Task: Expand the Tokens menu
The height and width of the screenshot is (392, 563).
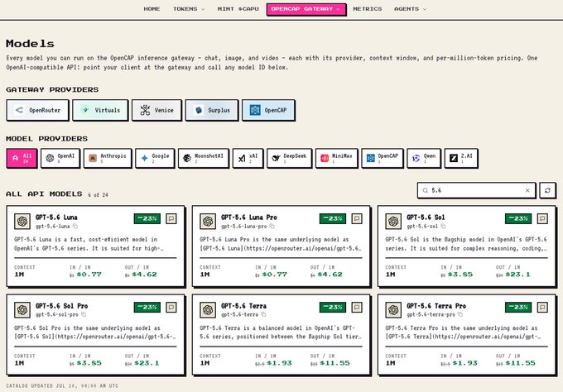Action: click(x=189, y=9)
